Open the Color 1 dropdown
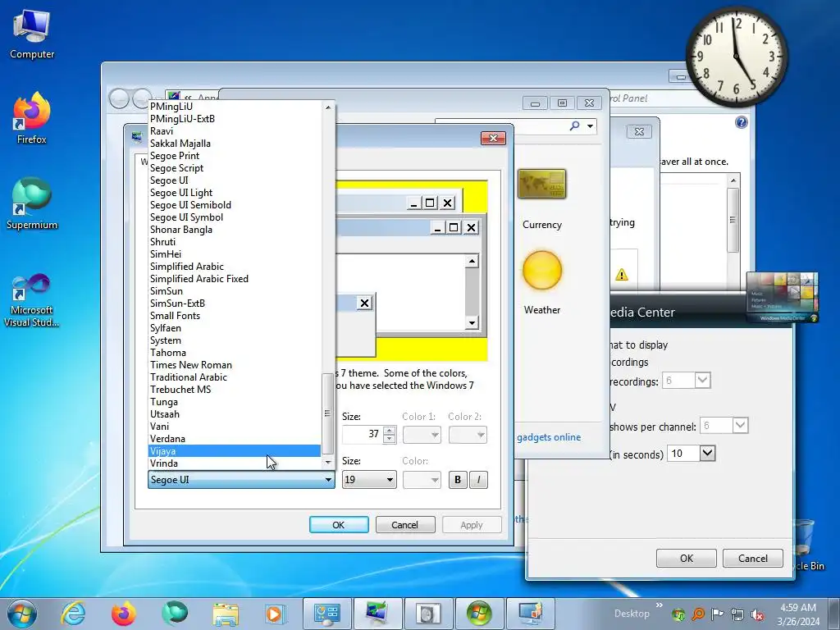The width and height of the screenshot is (840, 630). pyautogui.click(x=422, y=435)
